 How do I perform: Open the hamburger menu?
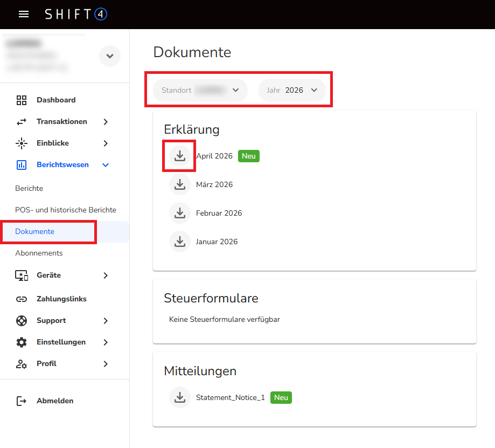24,14
